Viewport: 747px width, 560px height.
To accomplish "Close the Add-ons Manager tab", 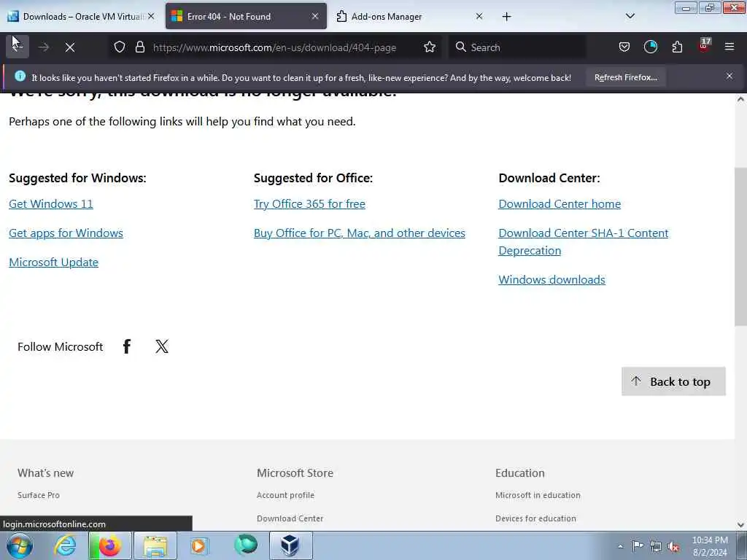I will point(479,16).
